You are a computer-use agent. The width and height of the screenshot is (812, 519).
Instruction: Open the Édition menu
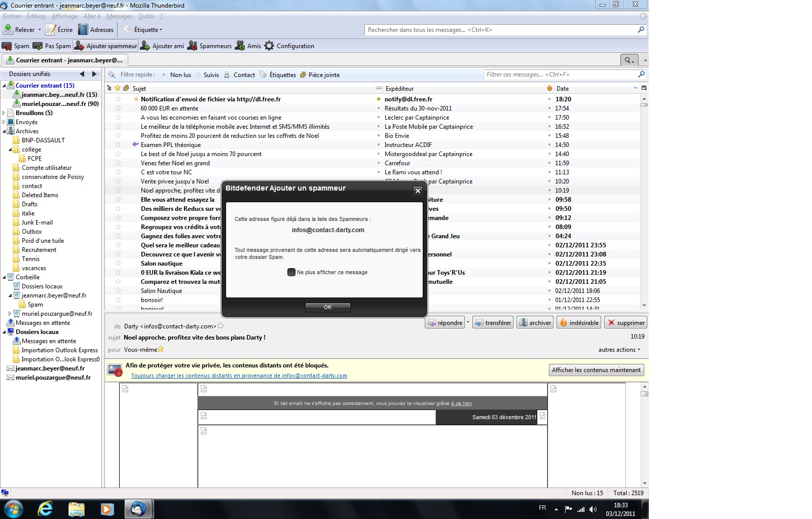click(x=36, y=16)
